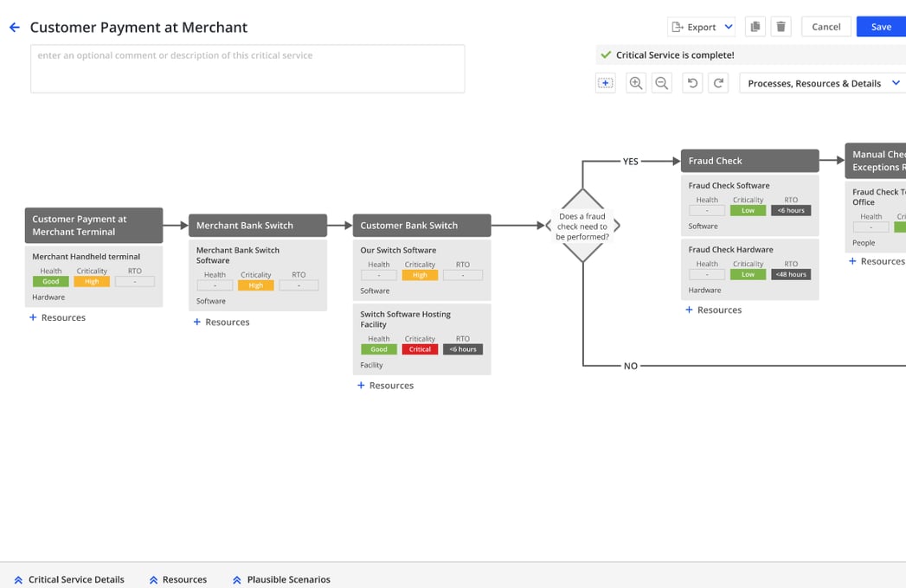Open the Export dropdown

(x=702, y=27)
